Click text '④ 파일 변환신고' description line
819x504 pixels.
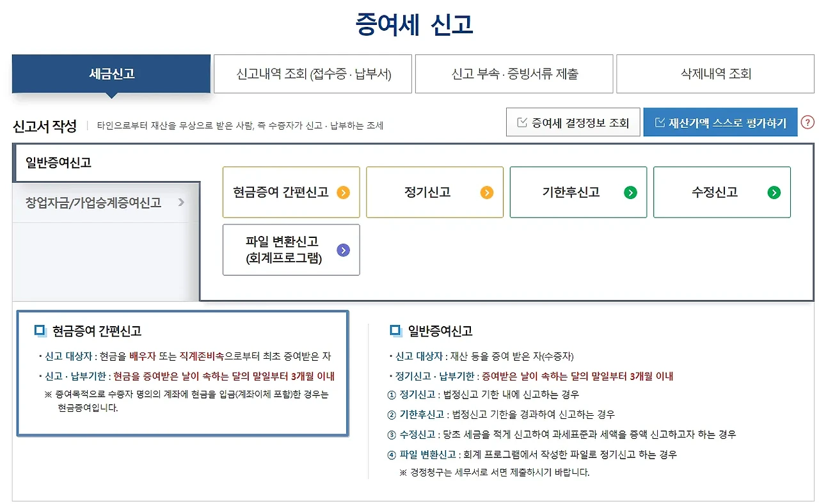[x=532, y=454]
